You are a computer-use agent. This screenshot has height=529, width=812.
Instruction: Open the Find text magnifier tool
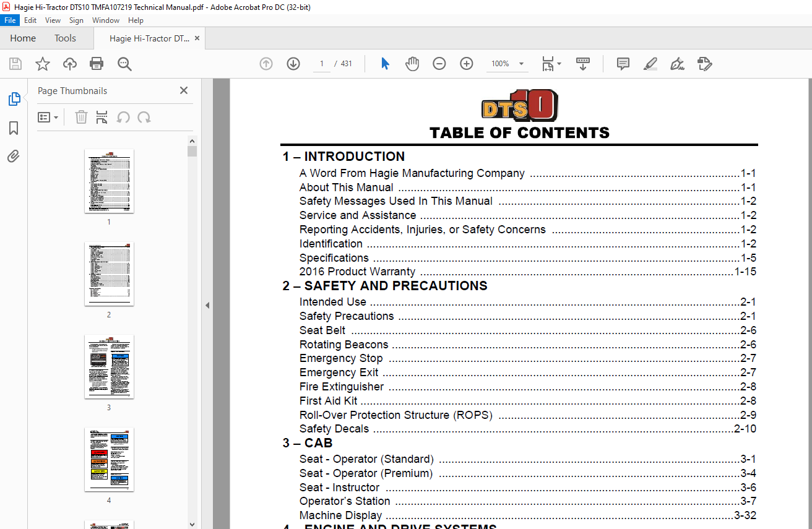(x=124, y=64)
